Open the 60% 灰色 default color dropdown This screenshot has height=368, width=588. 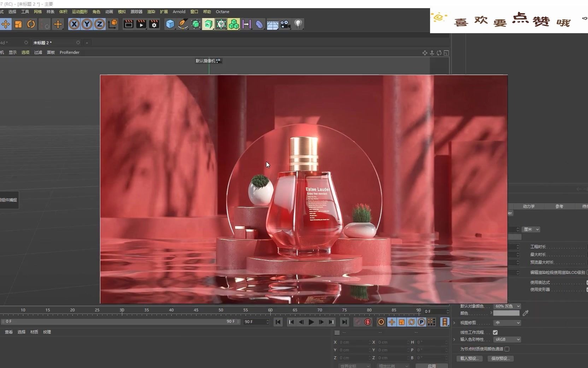[x=507, y=306]
